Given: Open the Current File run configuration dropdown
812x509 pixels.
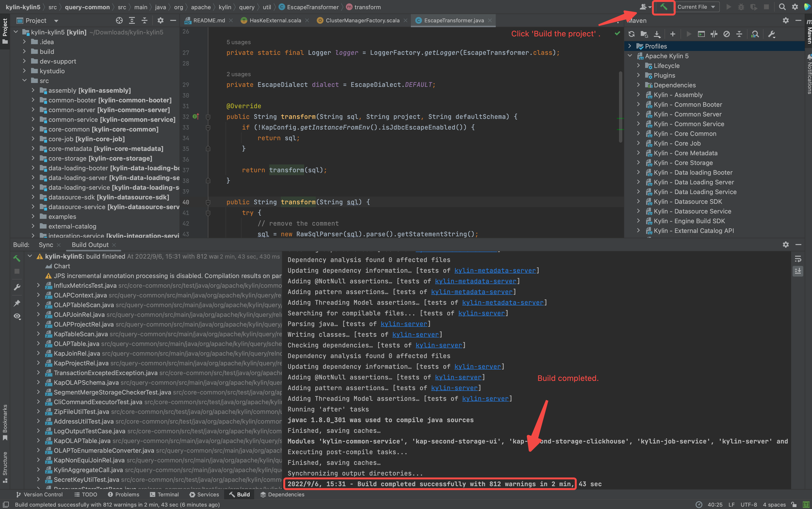Looking at the screenshot, I should [696, 7].
